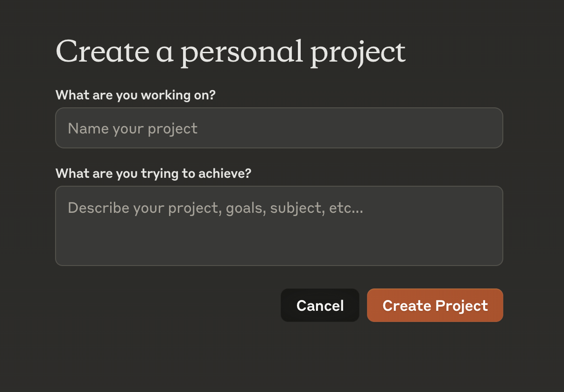The width and height of the screenshot is (564, 392).
Task: Focus the project name input field
Action: tap(279, 128)
